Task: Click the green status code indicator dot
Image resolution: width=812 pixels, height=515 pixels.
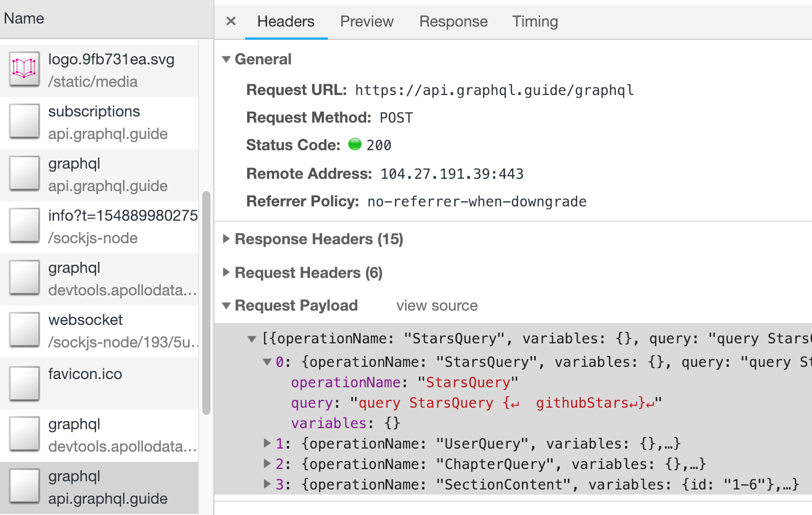Action: click(355, 145)
